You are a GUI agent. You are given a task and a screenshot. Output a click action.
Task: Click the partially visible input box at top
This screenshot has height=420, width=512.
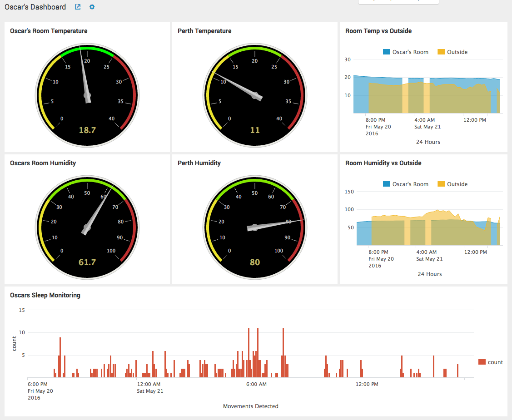point(398,2)
